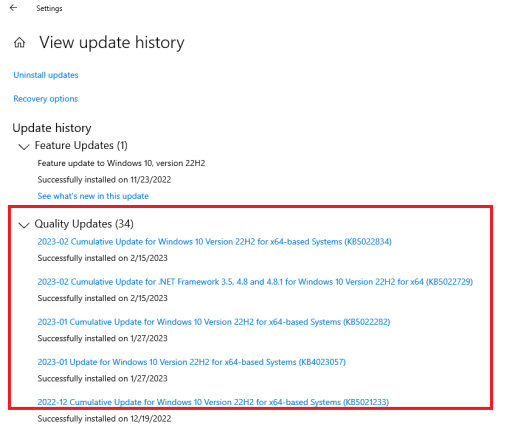Click the Feature update to Windows 10 22H2 entry
Screen dimensions: 532x430
point(121,163)
